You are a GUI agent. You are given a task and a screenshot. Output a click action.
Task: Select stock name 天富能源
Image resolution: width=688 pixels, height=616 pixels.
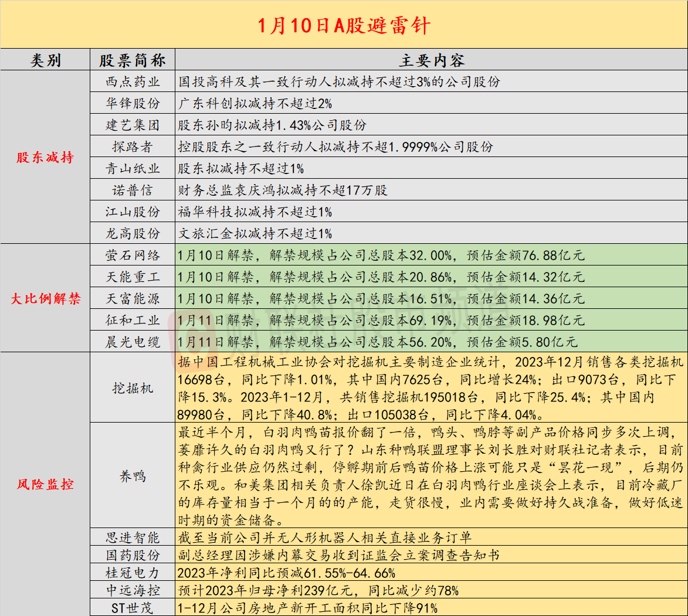click(133, 298)
